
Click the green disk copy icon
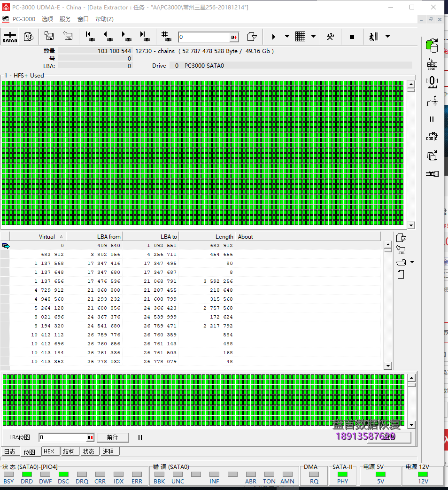(431, 46)
